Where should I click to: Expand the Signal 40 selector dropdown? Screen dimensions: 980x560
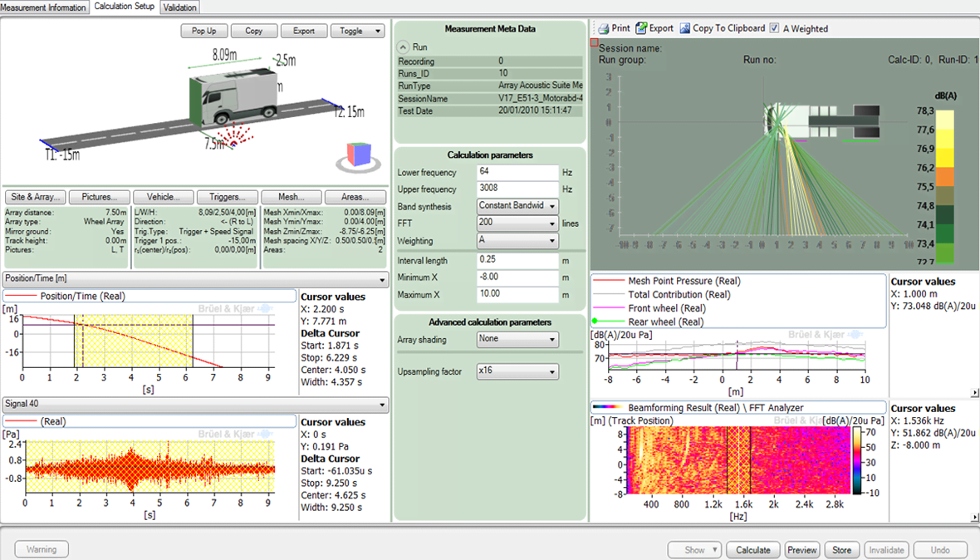(x=382, y=405)
